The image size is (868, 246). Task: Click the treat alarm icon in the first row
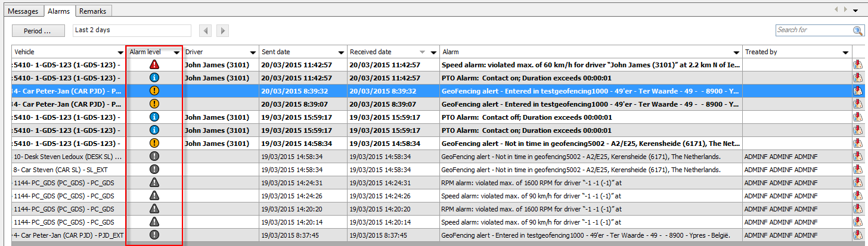click(858, 65)
